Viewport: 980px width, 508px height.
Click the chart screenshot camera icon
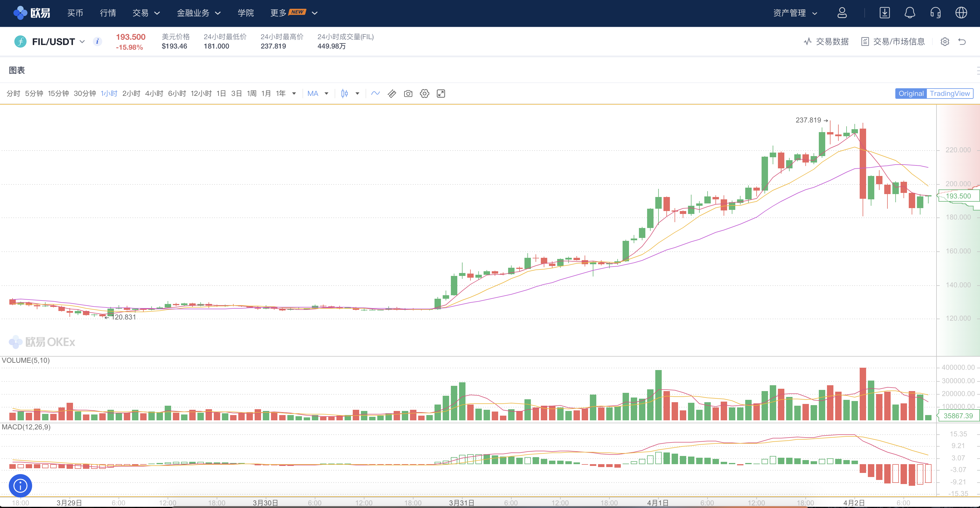(x=408, y=94)
